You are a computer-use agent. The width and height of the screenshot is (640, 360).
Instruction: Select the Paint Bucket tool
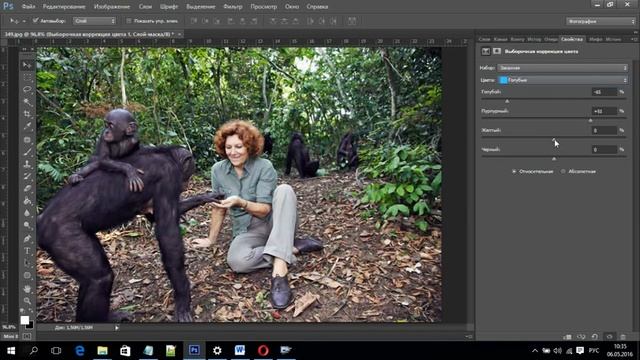(x=27, y=200)
